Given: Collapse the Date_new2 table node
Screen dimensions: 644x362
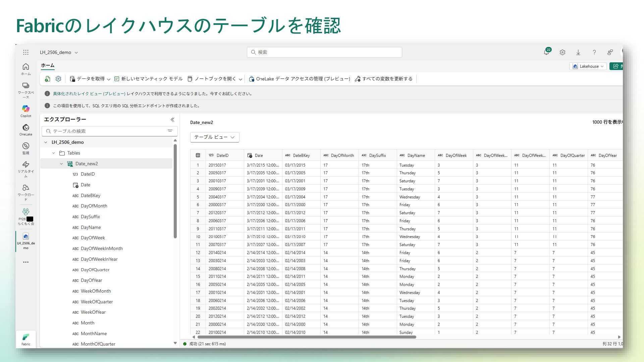Looking at the screenshot, I should click(61, 164).
